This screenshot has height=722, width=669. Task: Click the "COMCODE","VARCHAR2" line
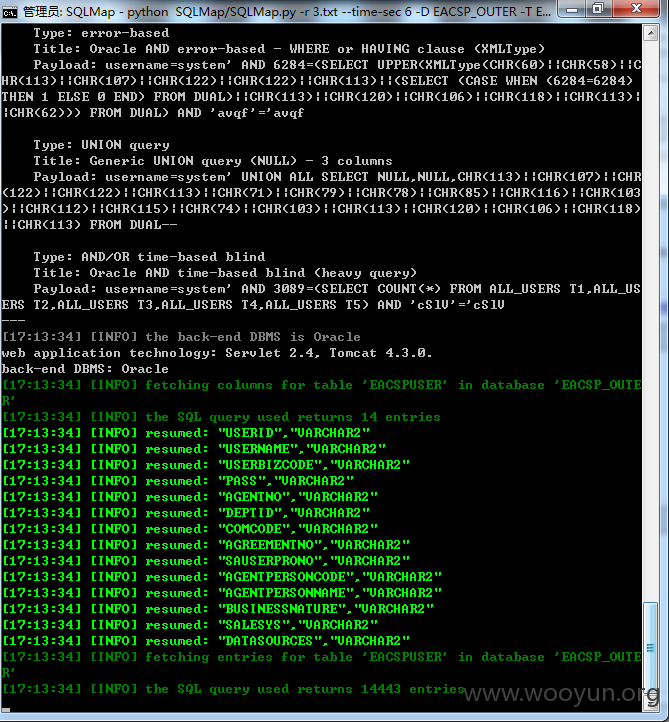pyautogui.click(x=190, y=529)
